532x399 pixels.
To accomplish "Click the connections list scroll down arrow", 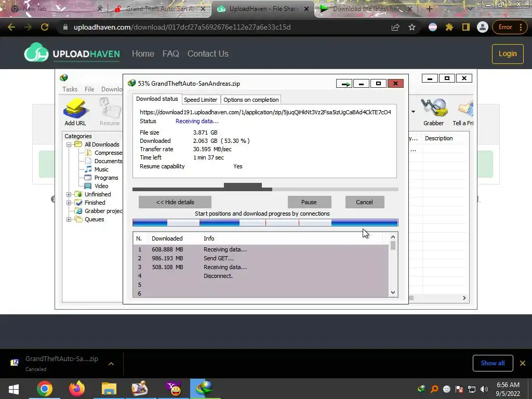I will [x=393, y=292].
